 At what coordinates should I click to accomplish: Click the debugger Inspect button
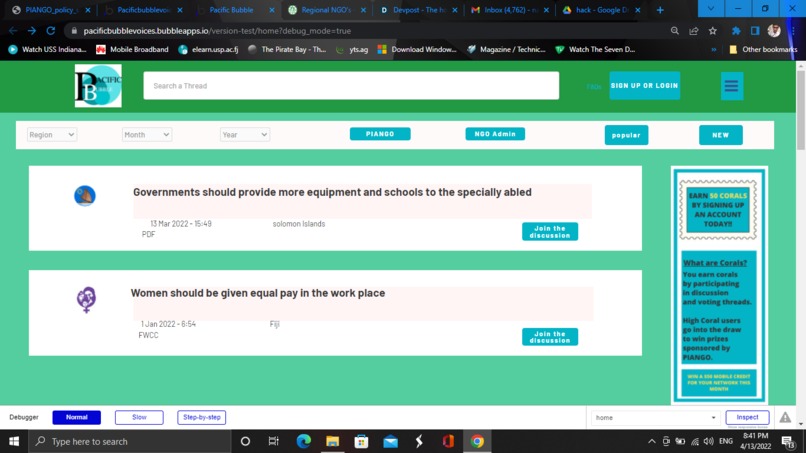click(x=747, y=417)
